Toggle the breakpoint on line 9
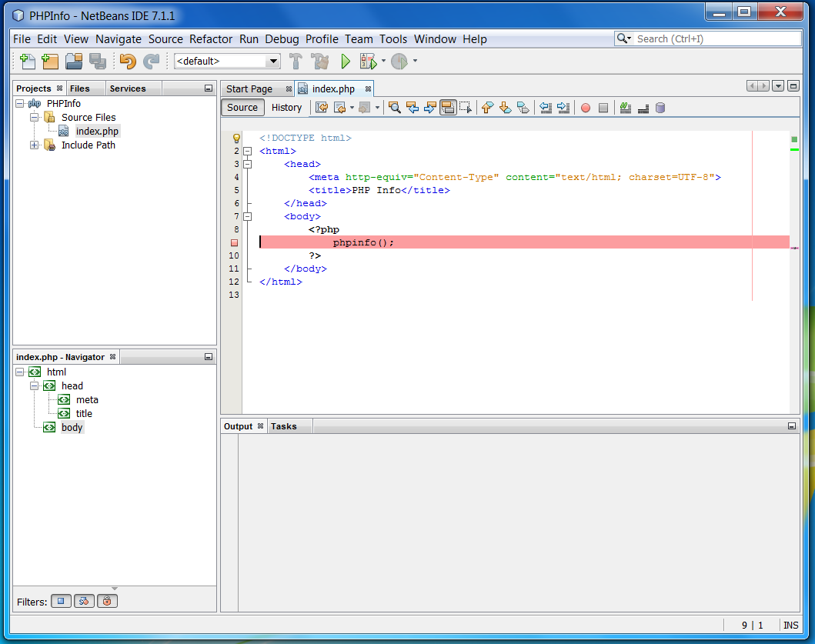 234,242
